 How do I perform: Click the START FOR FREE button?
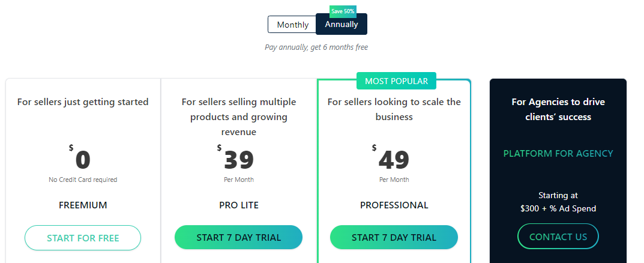pyautogui.click(x=83, y=238)
